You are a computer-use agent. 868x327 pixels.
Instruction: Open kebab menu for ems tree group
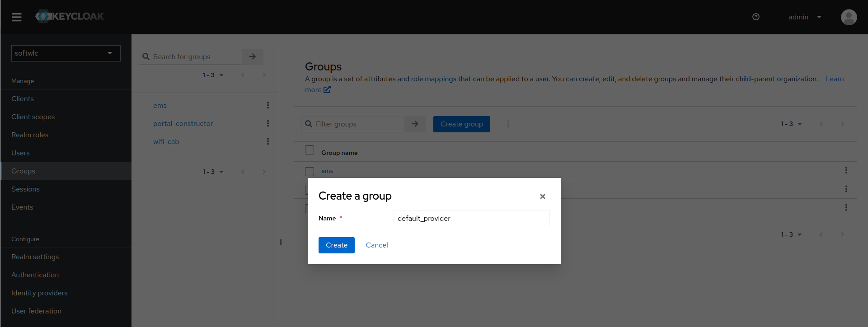coord(268,105)
